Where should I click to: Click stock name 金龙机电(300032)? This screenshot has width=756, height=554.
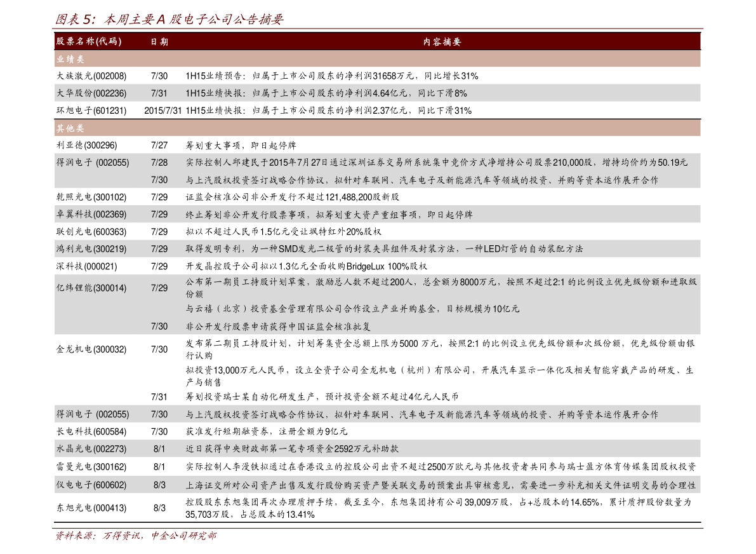[x=91, y=349]
